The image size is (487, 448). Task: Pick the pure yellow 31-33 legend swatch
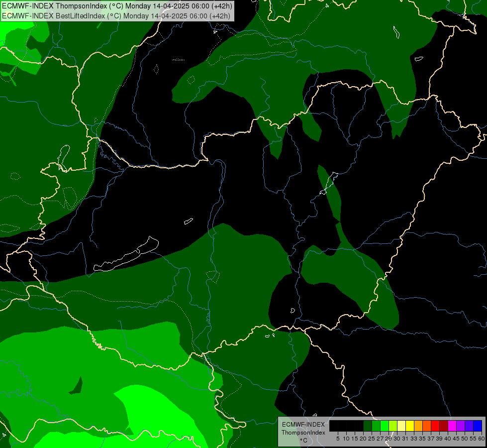pos(410,426)
